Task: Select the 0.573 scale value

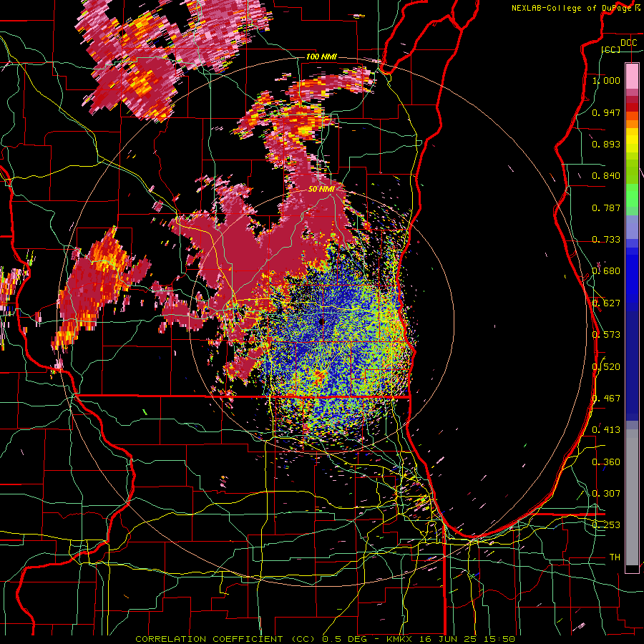Action: click(x=606, y=335)
